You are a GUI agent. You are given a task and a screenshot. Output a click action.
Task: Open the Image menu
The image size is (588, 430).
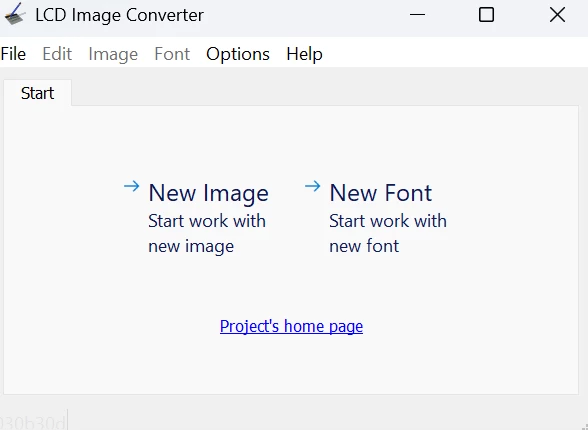113,54
